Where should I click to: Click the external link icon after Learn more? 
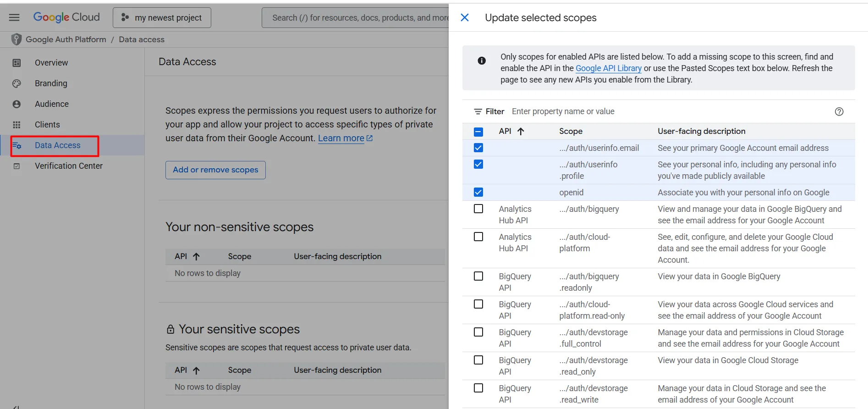370,138
